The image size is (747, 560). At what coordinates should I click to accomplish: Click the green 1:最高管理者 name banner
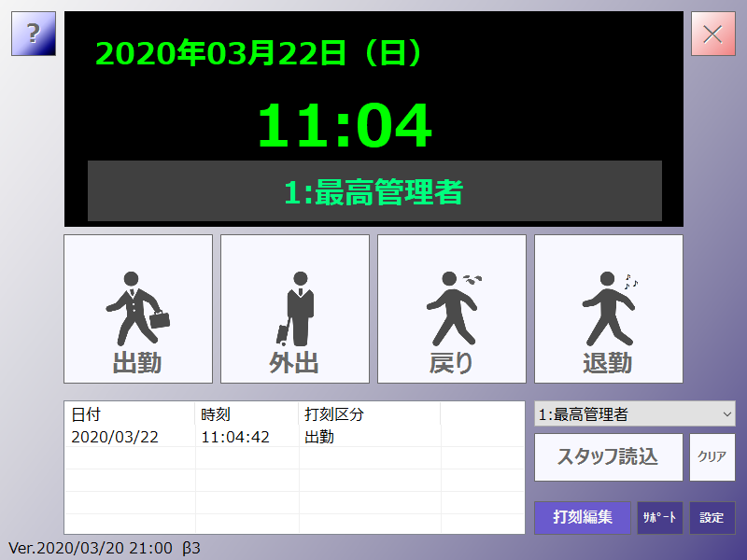374,191
